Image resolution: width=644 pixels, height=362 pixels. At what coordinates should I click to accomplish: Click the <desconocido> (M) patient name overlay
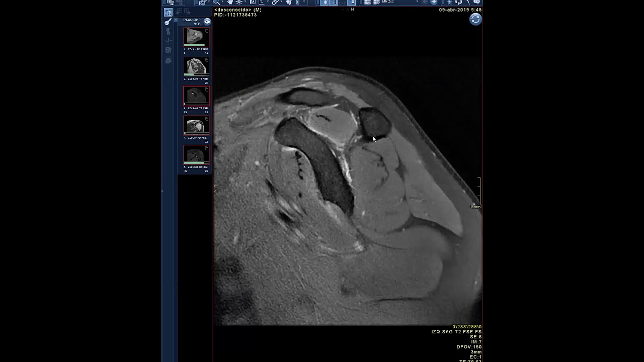[x=238, y=10]
